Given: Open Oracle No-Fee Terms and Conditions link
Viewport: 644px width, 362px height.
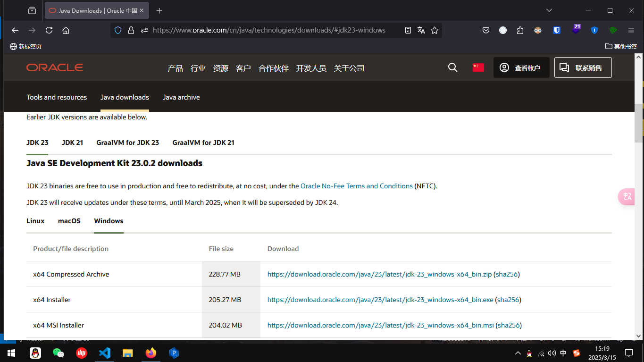Looking at the screenshot, I should 357,186.
